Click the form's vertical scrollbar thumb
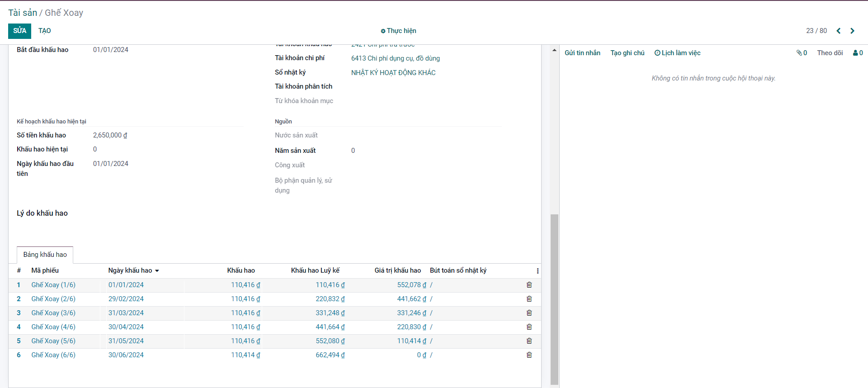Viewport: 868px width, 388px height. 554,298
